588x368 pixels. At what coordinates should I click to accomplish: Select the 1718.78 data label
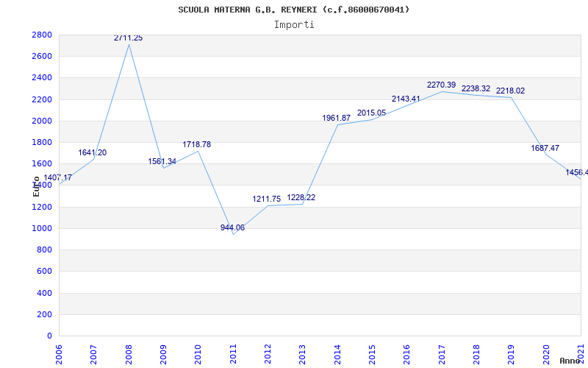[197, 144]
